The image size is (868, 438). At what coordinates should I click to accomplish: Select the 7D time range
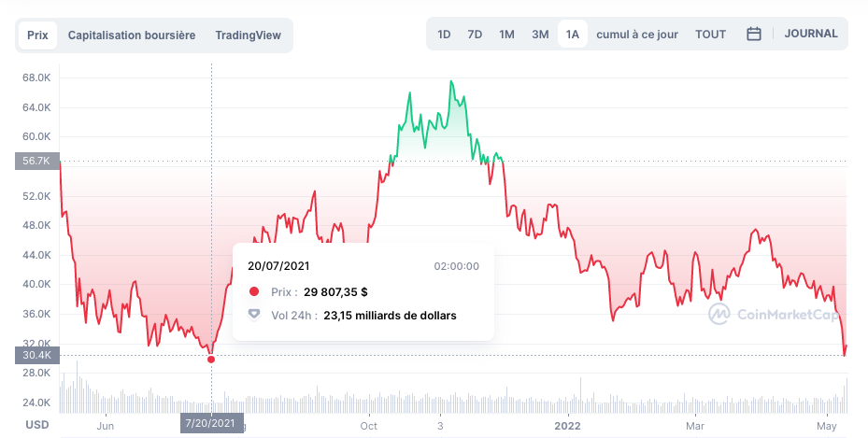tap(475, 35)
